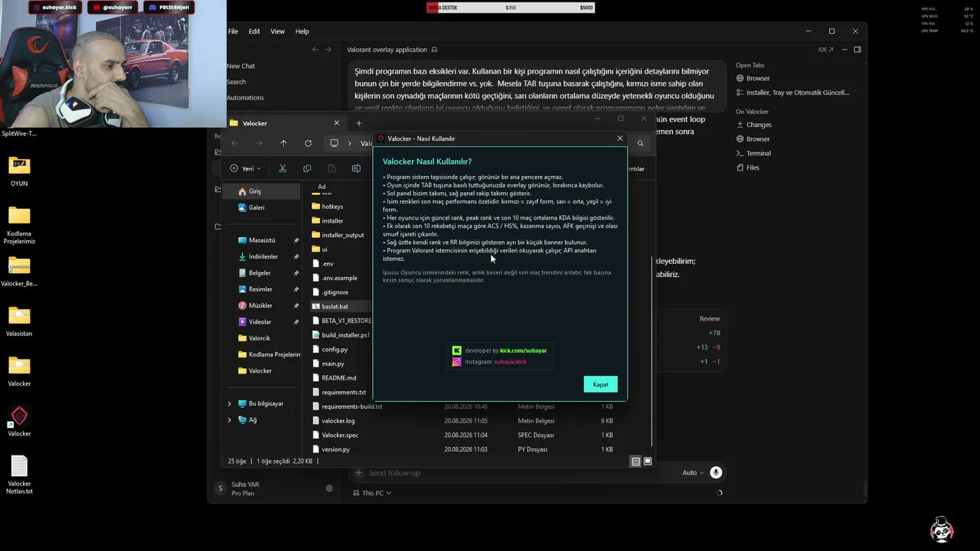Open Files panel under On Valocker
The width and height of the screenshot is (980, 551).
pyautogui.click(x=748, y=168)
